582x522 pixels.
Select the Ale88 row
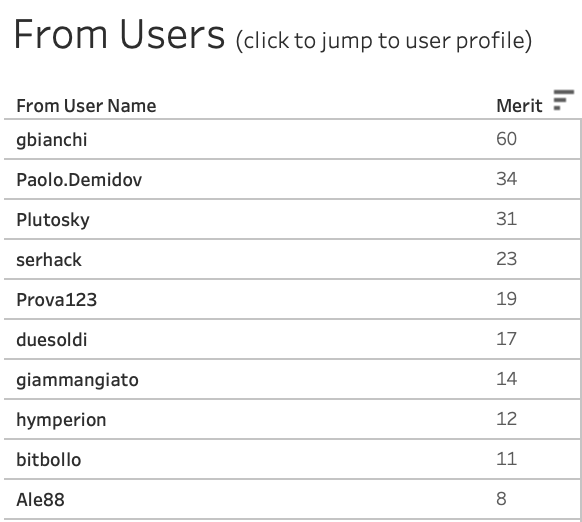(292, 499)
